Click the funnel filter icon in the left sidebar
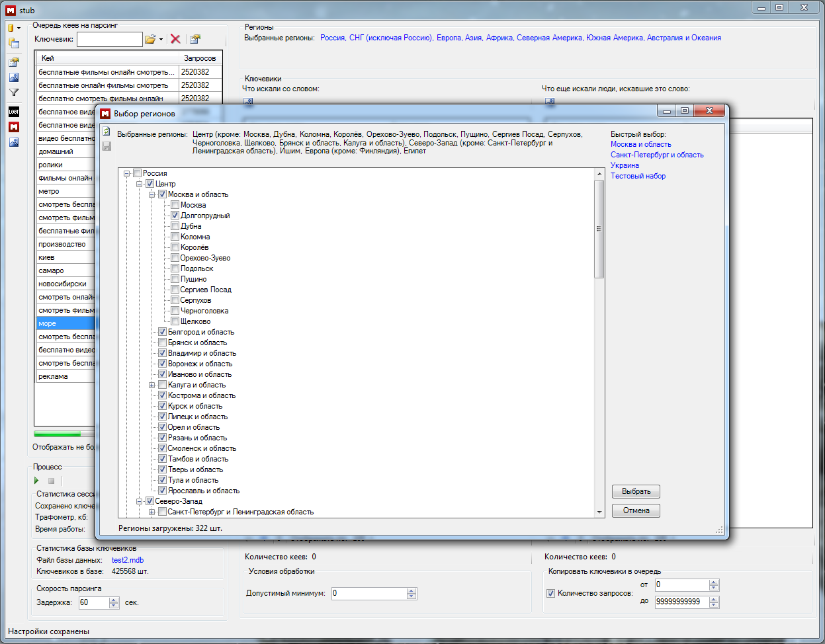The image size is (825, 644). click(x=14, y=93)
